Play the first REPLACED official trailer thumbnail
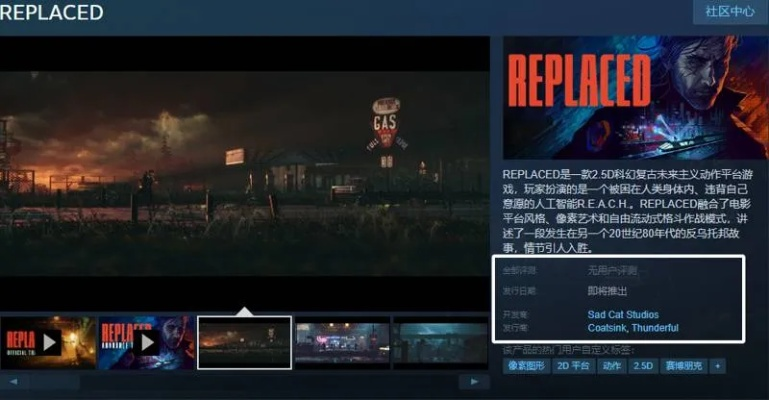769x400 pixels. [48, 343]
